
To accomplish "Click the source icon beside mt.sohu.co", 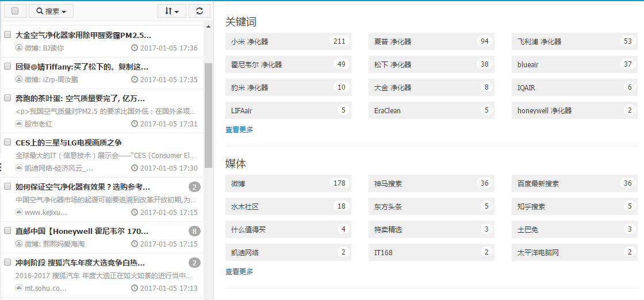I will pyautogui.click(x=19, y=288).
